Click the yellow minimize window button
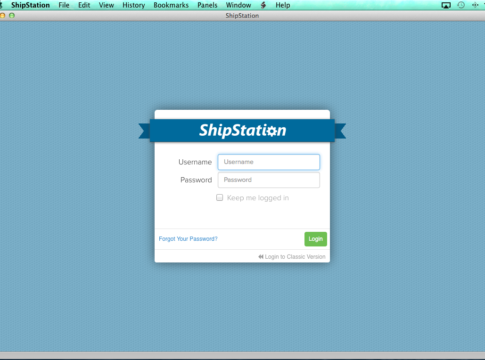This screenshot has height=360, width=485. (x=2, y=15)
